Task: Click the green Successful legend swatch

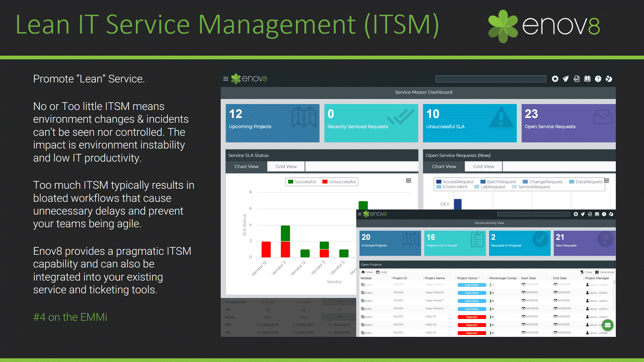Action: 291,182
